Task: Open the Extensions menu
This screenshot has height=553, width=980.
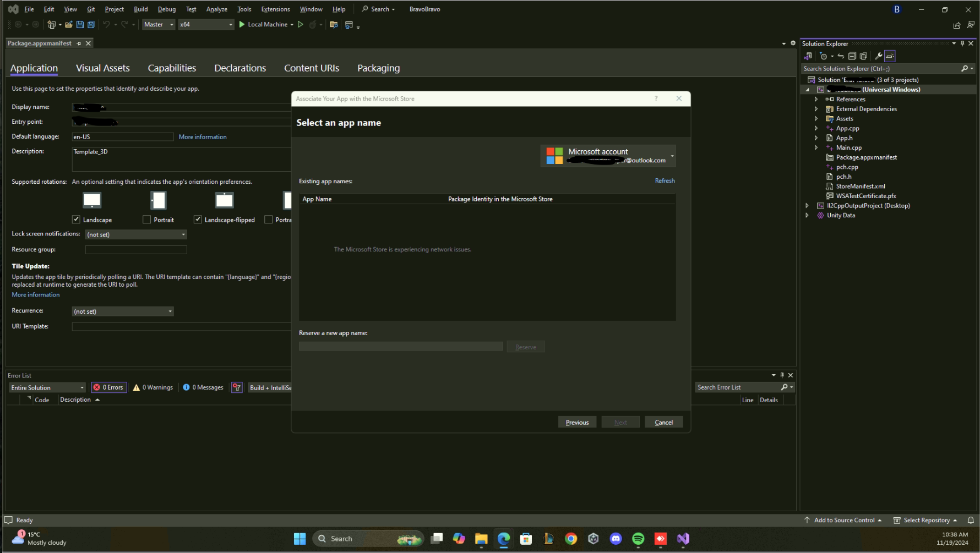Action: coord(275,9)
